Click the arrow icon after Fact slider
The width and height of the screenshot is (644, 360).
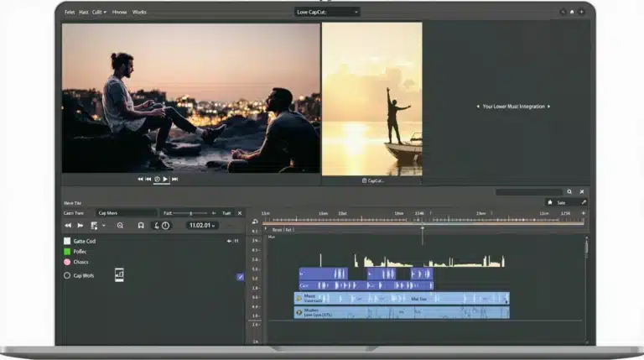pyautogui.click(x=214, y=213)
